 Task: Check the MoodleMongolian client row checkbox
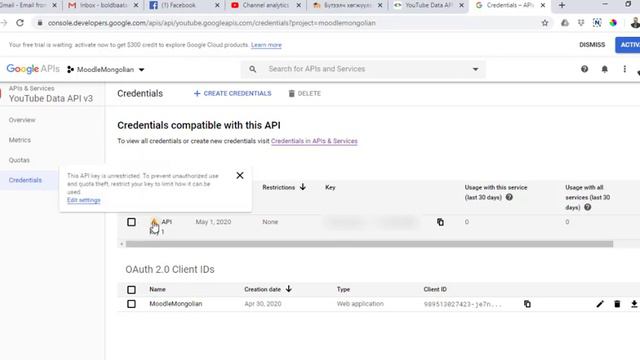pyautogui.click(x=131, y=304)
